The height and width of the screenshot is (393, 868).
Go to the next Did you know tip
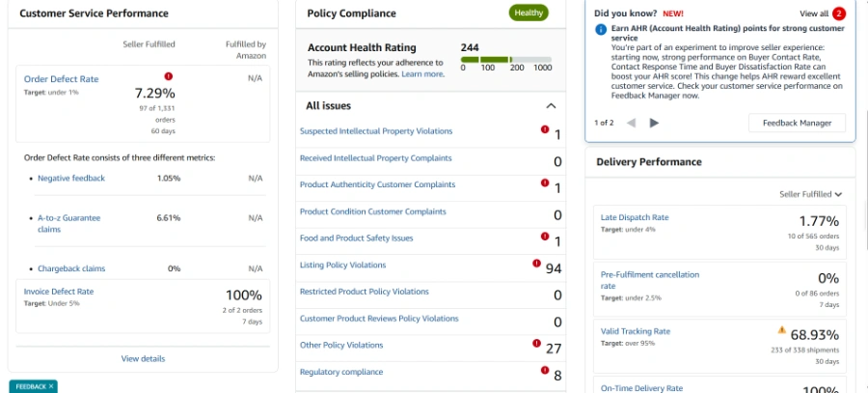point(654,123)
